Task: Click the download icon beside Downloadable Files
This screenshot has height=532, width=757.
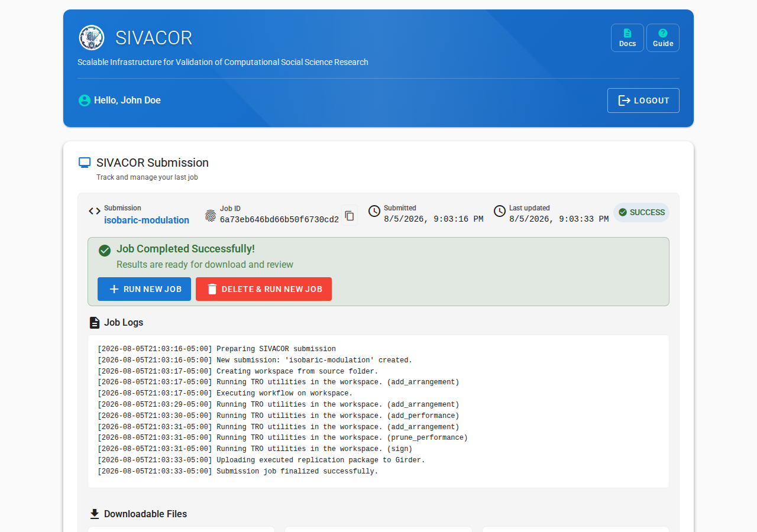Action: (95, 514)
